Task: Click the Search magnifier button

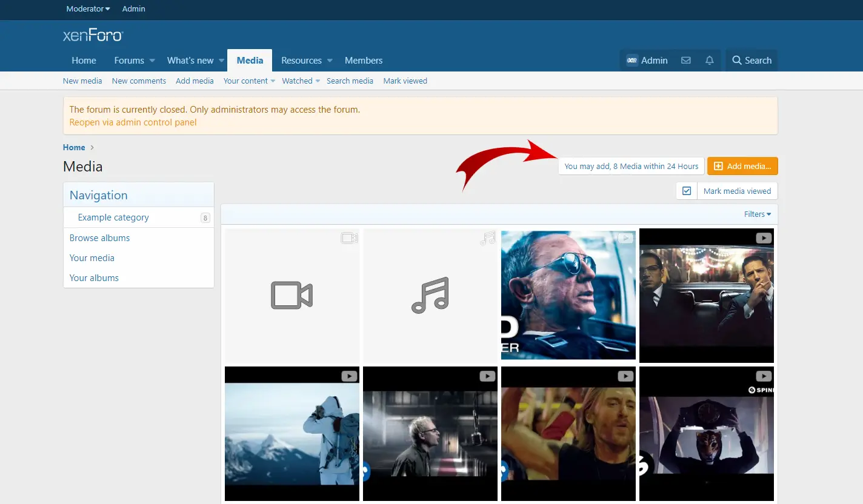Action: point(751,61)
